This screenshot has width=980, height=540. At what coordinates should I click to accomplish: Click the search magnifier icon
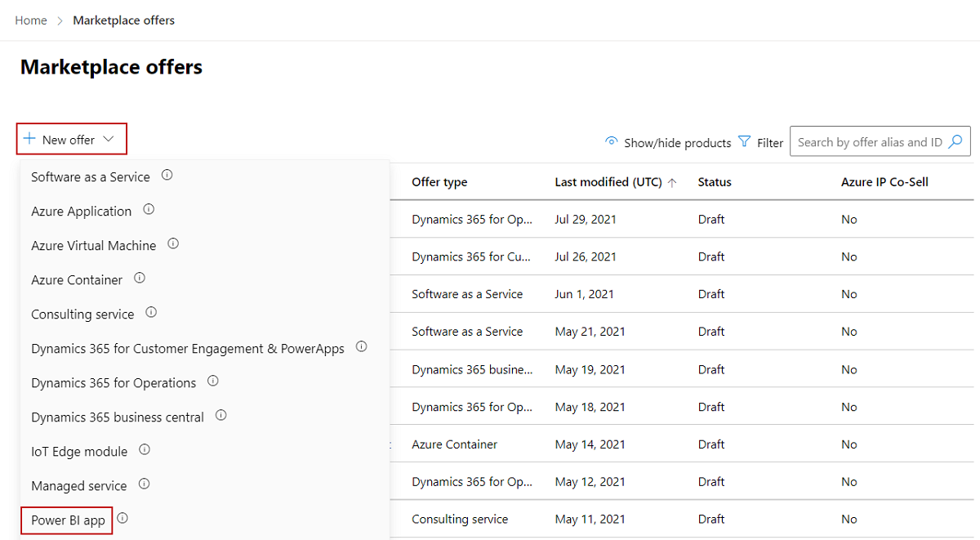pyautogui.click(x=955, y=141)
